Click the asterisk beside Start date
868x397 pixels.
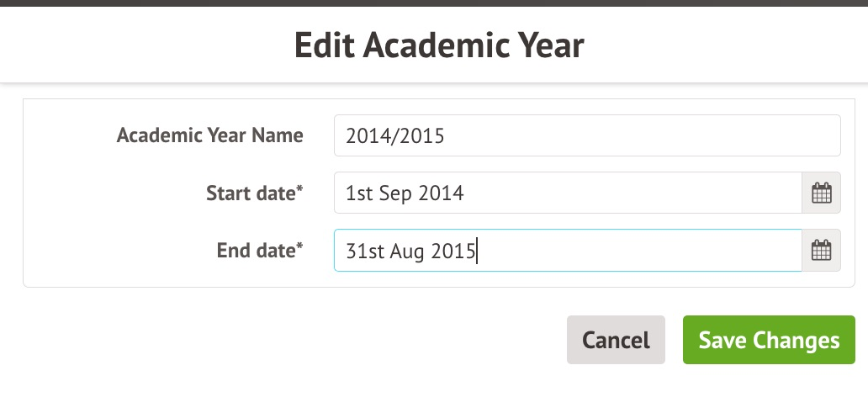tap(299, 190)
